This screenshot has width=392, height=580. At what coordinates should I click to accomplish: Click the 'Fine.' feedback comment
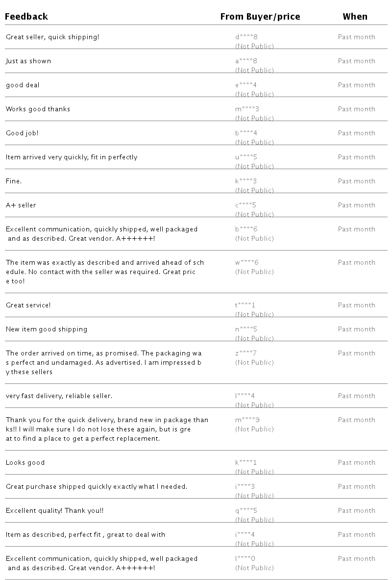14,181
